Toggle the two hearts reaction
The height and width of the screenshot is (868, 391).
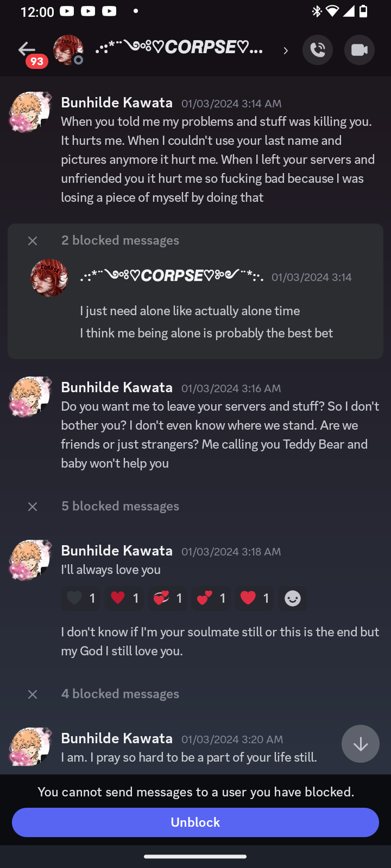click(x=211, y=598)
